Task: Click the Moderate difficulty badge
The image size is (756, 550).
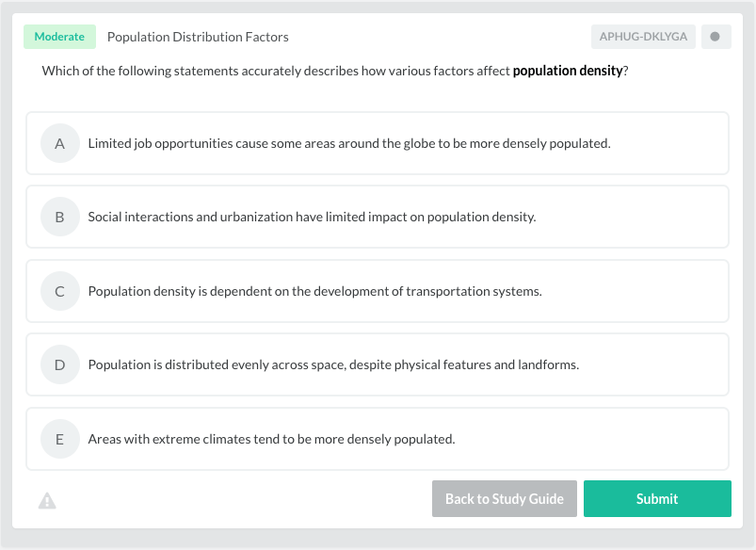Action: coord(59,36)
